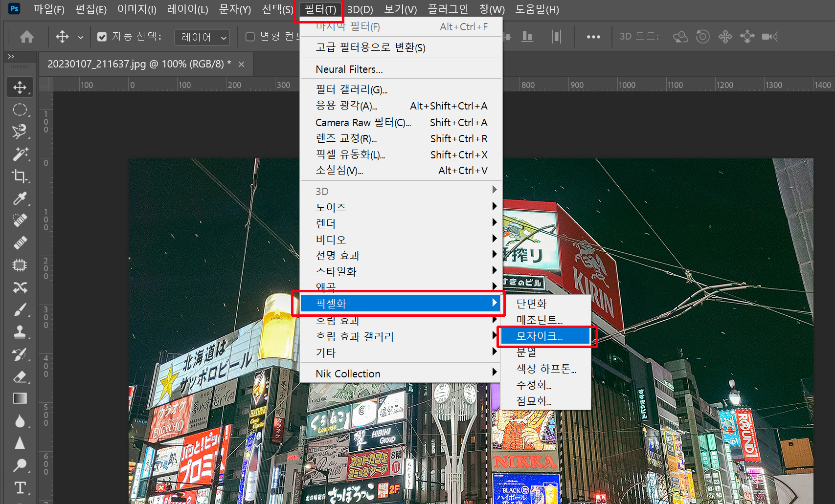The height and width of the screenshot is (504, 835).
Task: Select the Elliptical Marquee tool
Action: [x=20, y=110]
